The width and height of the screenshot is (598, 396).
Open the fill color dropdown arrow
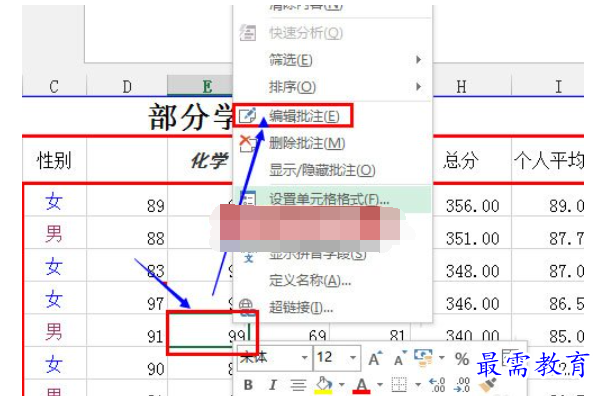tap(341, 385)
